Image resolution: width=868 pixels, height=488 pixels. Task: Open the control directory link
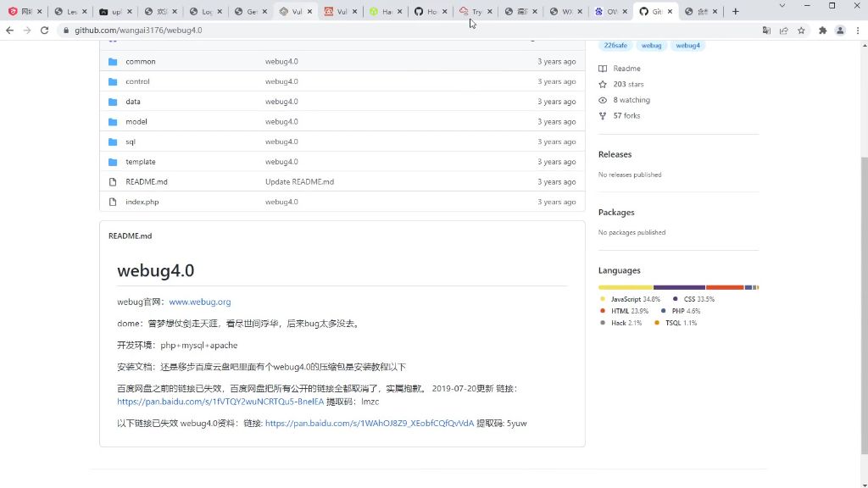coord(138,81)
